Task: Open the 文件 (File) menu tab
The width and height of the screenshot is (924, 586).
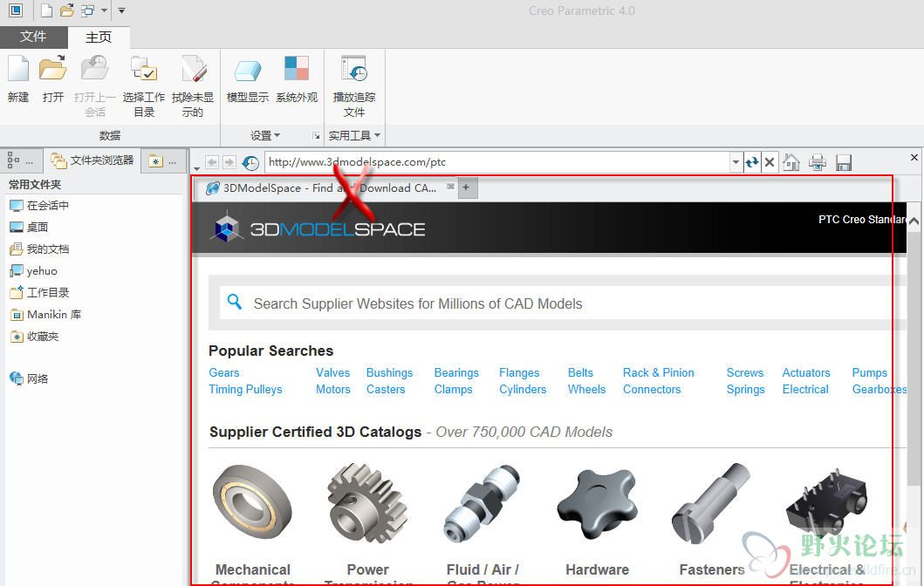Action: pos(33,37)
